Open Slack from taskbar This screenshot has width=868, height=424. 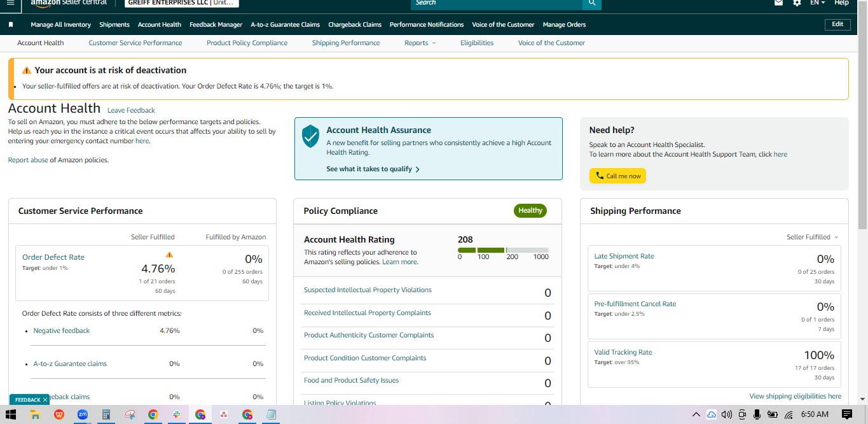(177, 414)
